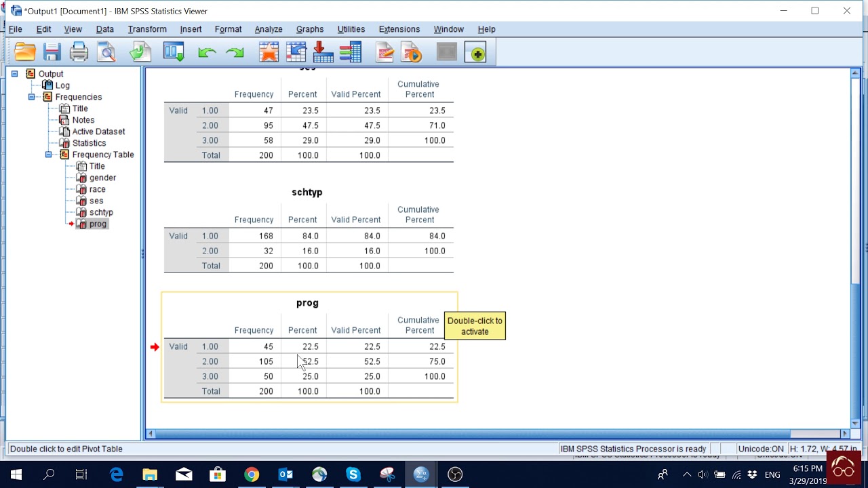Select the Frequencies item in outline

pos(79,97)
